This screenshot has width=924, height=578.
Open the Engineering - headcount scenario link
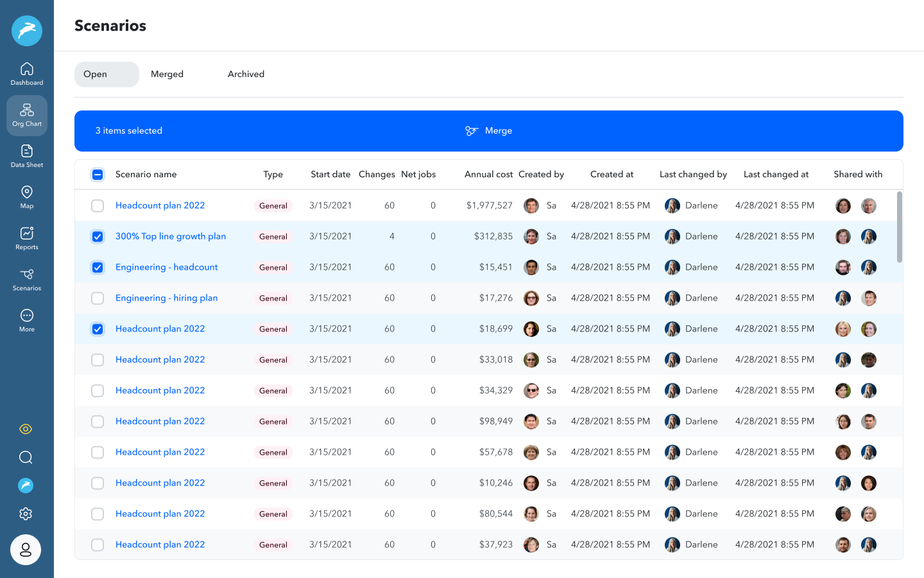166,267
